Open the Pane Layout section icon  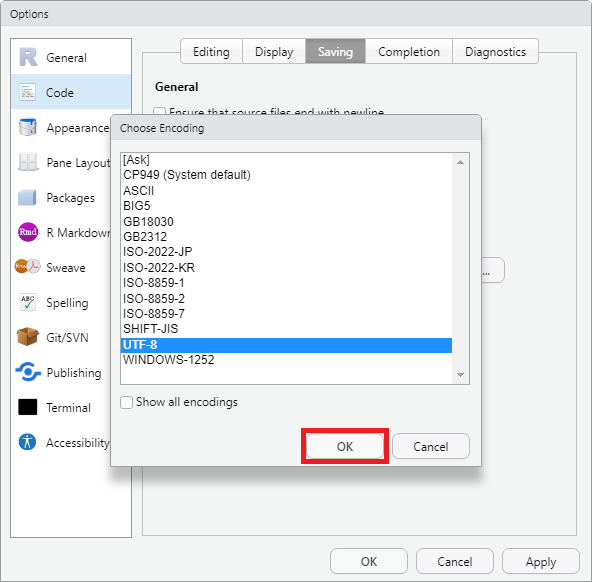[28, 162]
